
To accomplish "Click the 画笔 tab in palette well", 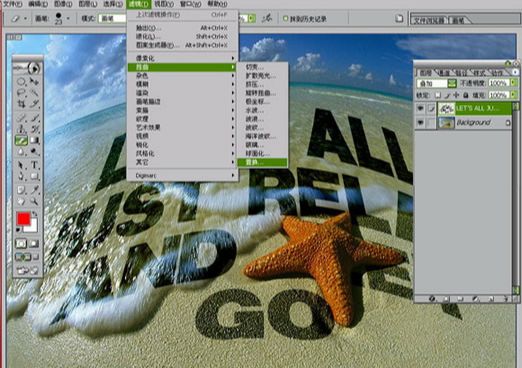I will [458, 20].
